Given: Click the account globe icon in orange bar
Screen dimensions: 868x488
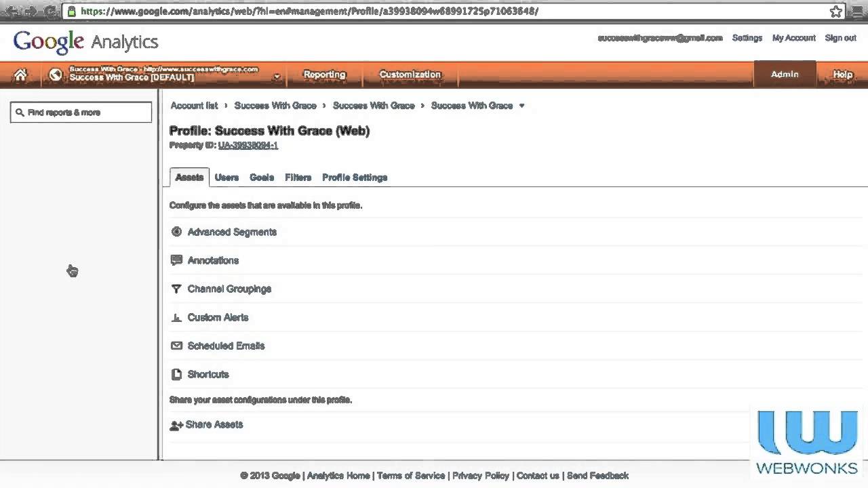Looking at the screenshot, I should tap(56, 75).
